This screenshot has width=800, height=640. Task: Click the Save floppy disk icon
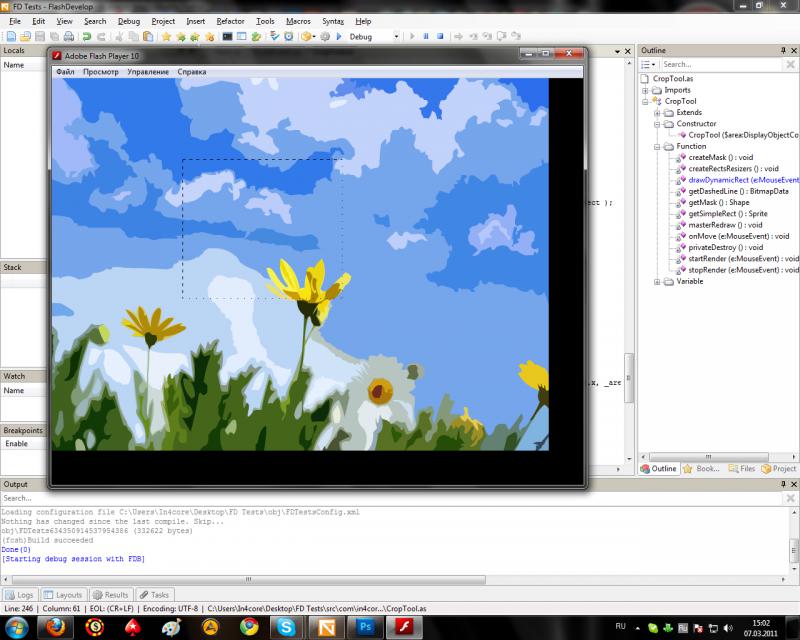pyautogui.click(x=40, y=36)
